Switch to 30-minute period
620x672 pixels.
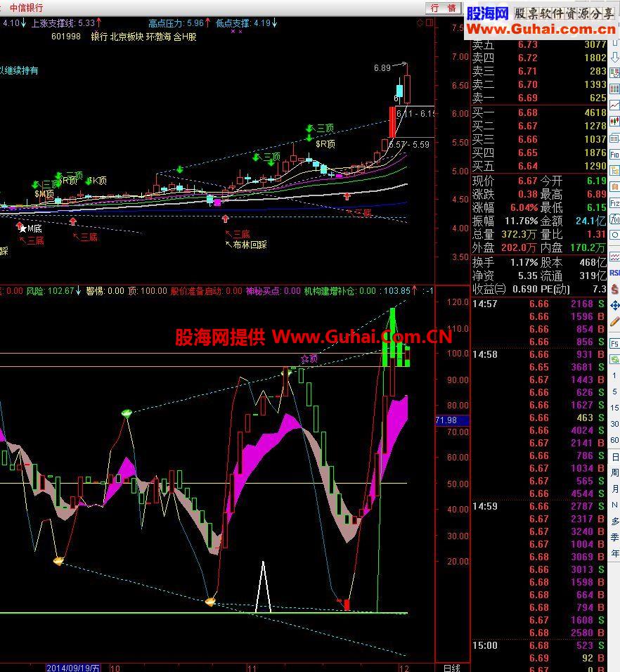tap(615, 423)
